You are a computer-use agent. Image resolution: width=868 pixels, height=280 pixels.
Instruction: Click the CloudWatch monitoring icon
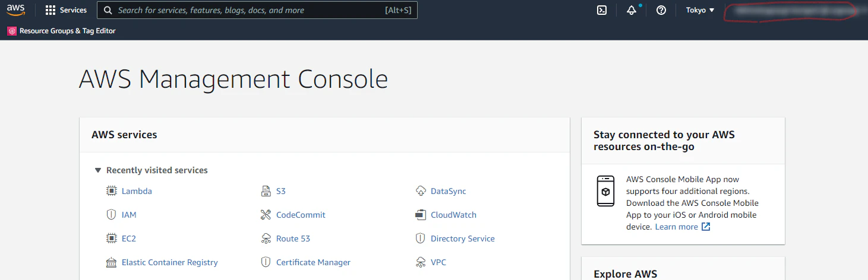click(x=421, y=215)
